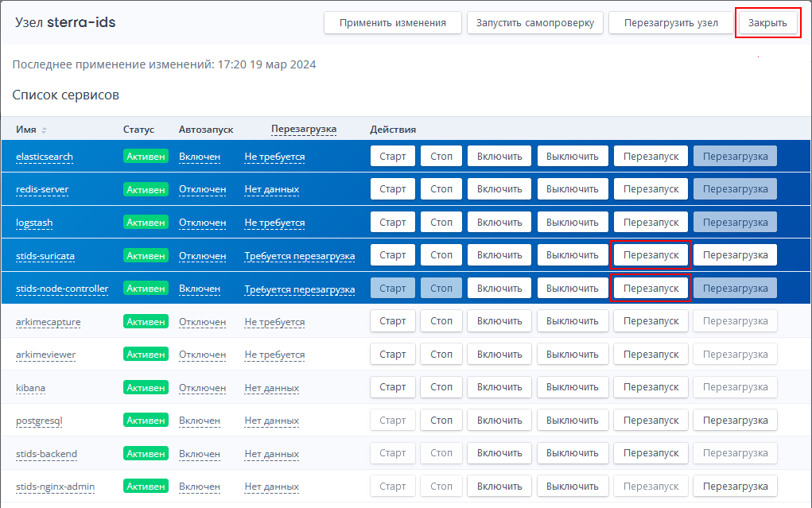The image size is (812, 508).
Task: Click Выключить for redis-server
Action: (573, 189)
